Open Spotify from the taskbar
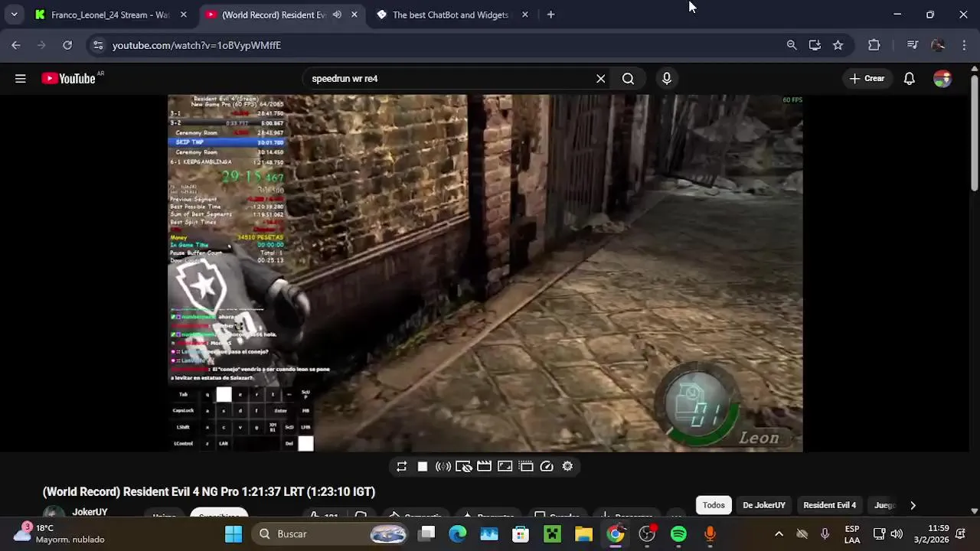The height and width of the screenshot is (551, 980). pos(678,533)
